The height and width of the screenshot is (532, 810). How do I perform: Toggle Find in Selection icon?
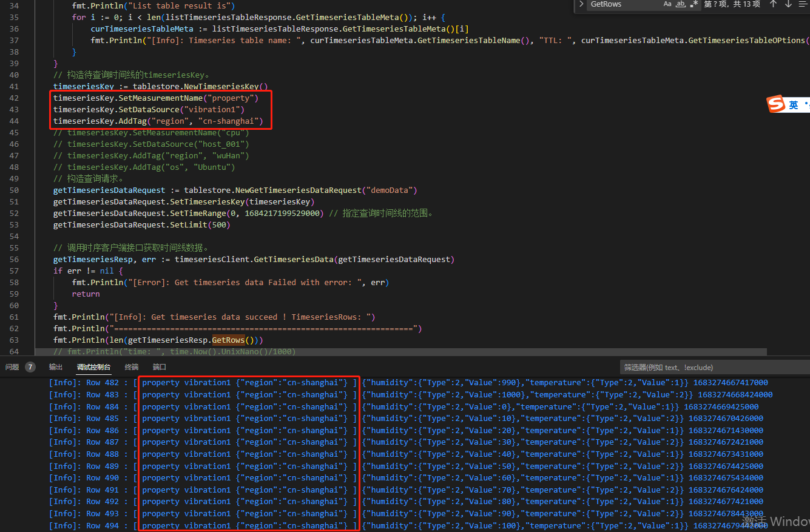(x=804, y=4)
